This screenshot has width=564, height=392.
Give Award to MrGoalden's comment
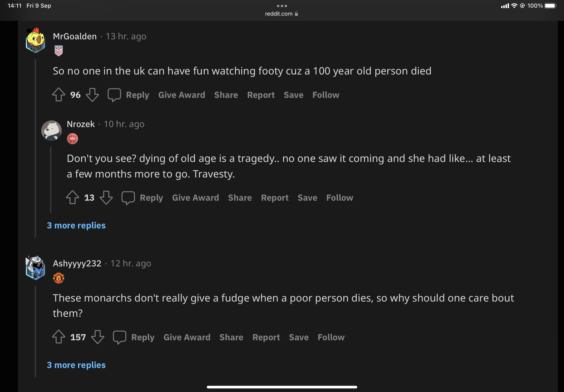[x=181, y=95]
